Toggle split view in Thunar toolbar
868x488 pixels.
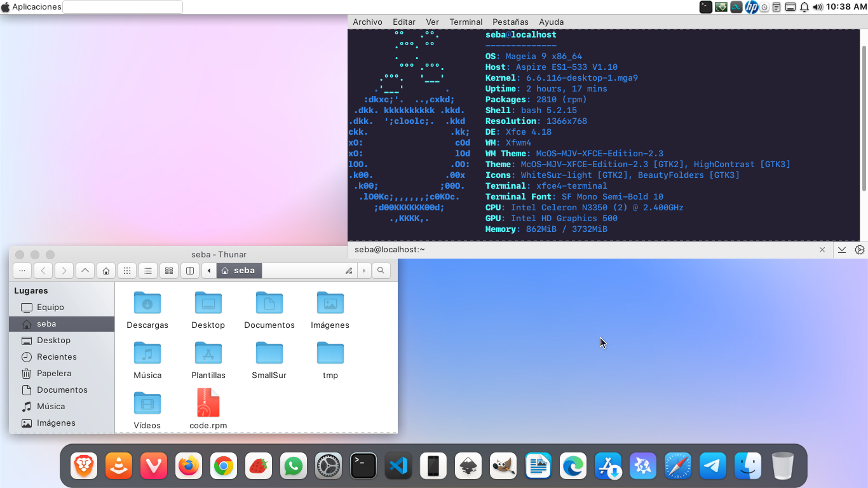tap(190, 271)
